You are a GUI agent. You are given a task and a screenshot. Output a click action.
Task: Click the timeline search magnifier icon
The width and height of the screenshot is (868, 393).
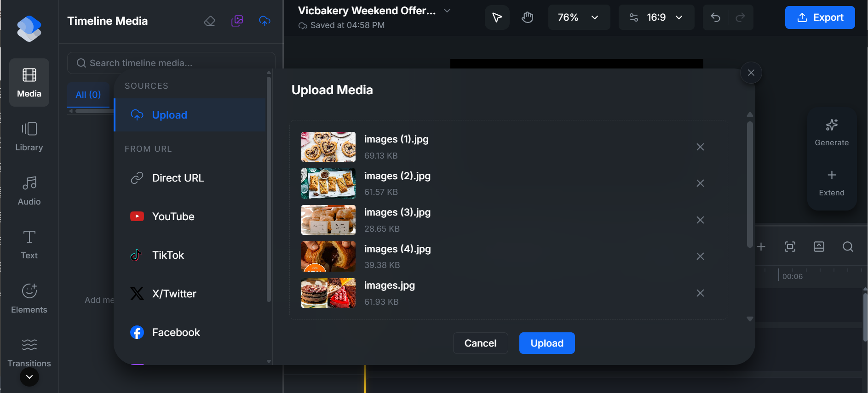click(x=848, y=247)
